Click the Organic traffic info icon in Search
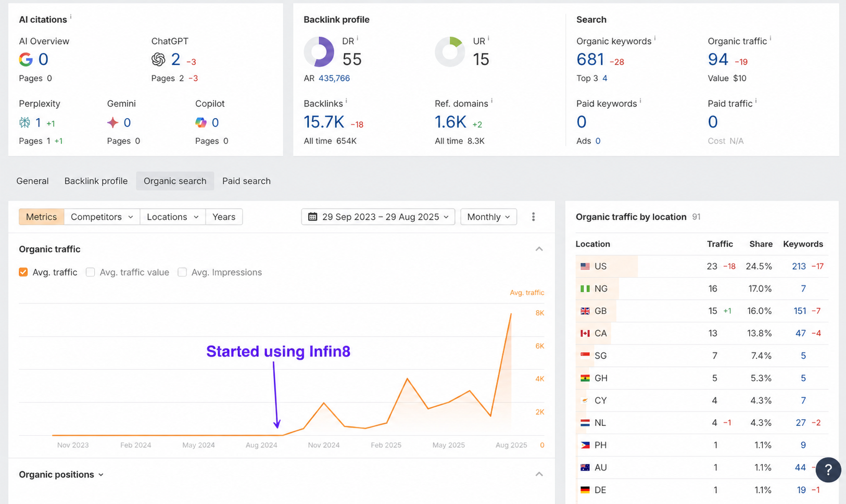 coord(771,39)
